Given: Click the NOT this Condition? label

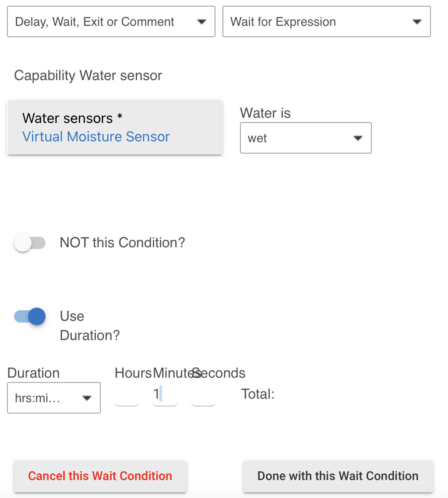Looking at the screenshot, I should 122,242.
